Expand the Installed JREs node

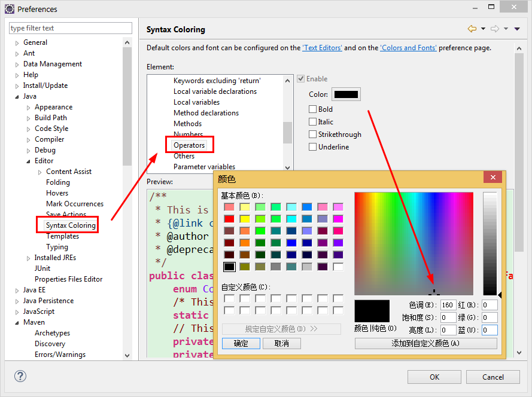tap(29, 258)
